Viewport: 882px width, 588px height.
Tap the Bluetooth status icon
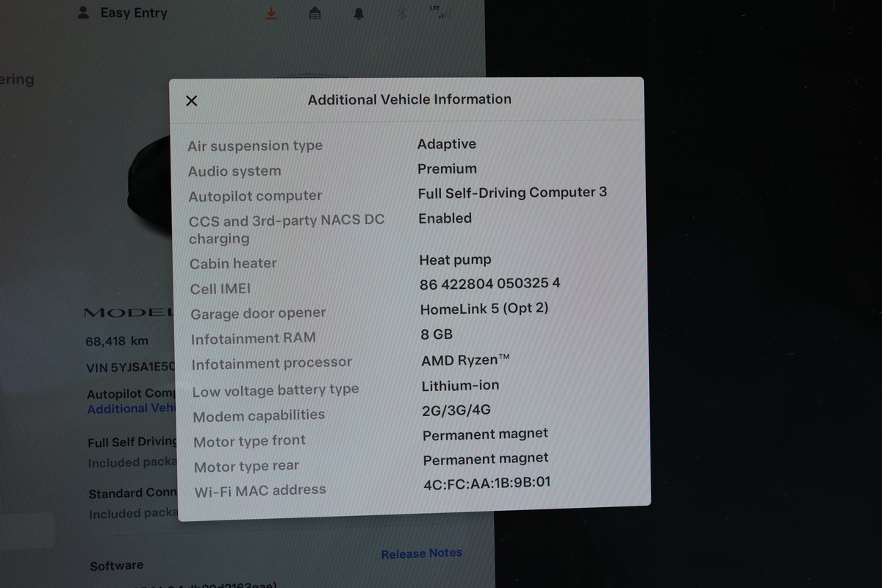tap(401, 13)
